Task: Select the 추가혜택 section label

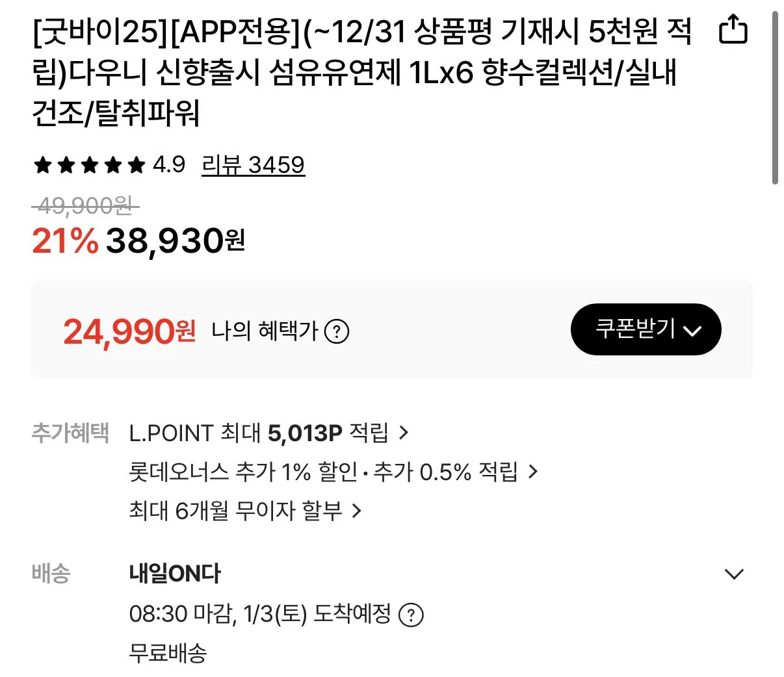Action: (70, 433)
